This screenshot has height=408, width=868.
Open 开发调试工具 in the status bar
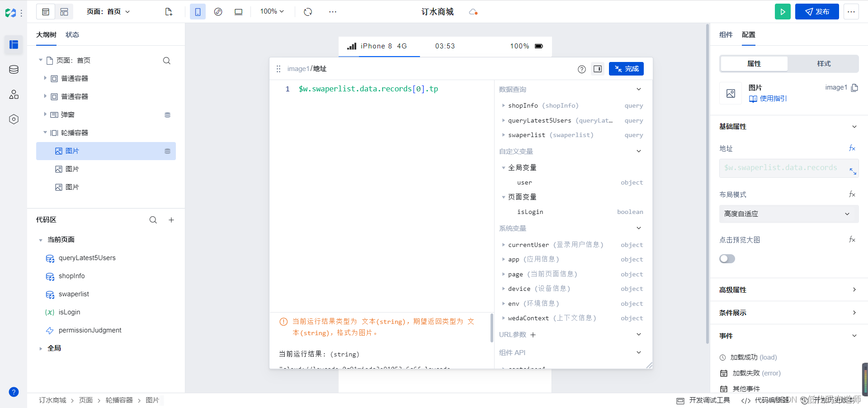pyautogui.click(x=703, y=400)
